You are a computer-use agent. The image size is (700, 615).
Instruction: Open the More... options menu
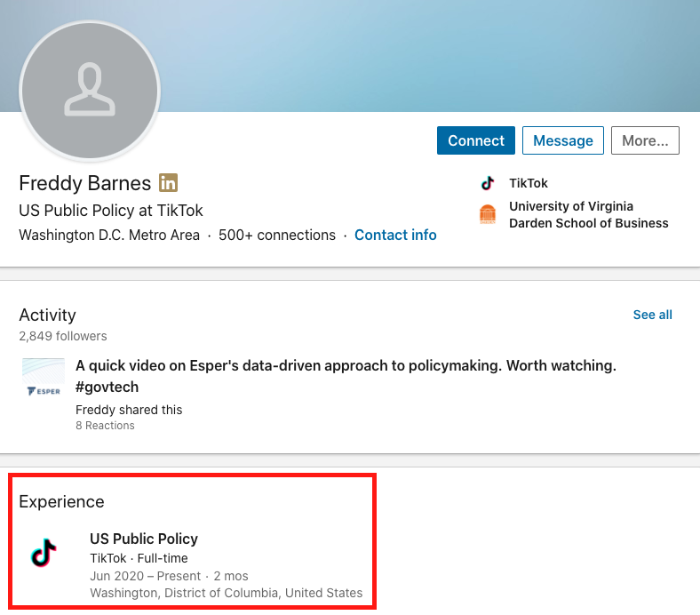(645, 140)
